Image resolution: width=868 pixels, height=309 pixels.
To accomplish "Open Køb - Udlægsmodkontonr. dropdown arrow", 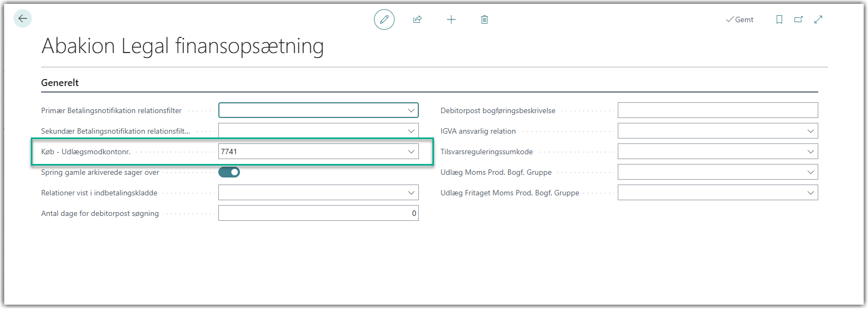I will (x=411, y=152).
